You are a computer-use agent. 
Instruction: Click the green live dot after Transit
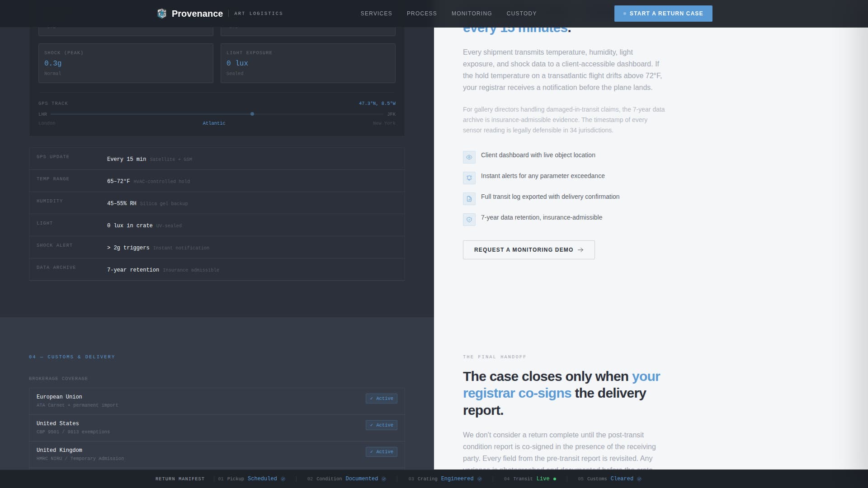[x=555, y=479]
